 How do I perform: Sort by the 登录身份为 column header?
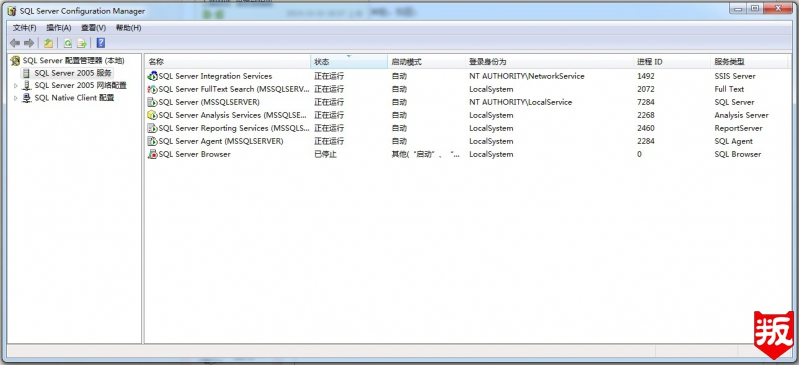pyautogui.click(x=549, y=62)
